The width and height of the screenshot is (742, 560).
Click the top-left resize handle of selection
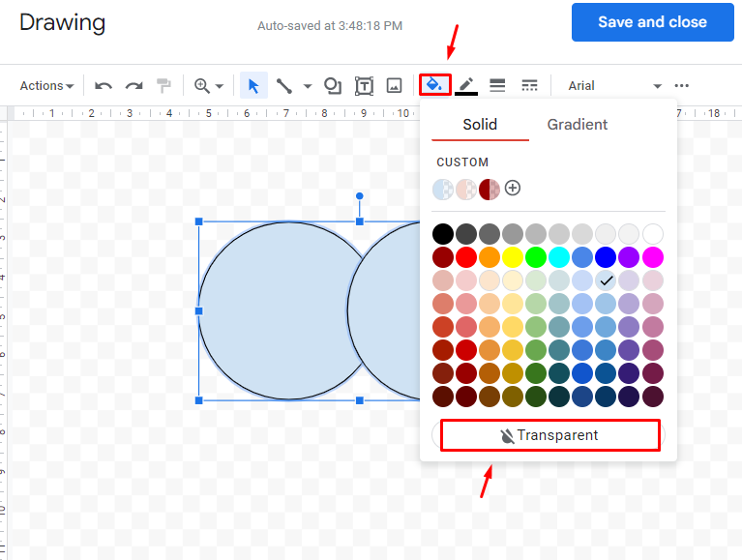pyautogui.click(x=198, y=221)
